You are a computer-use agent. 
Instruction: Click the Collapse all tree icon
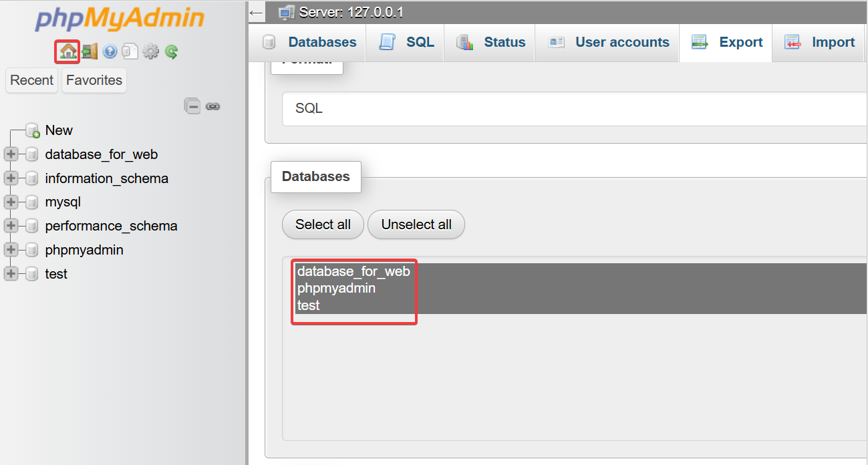tap(192, 106)
